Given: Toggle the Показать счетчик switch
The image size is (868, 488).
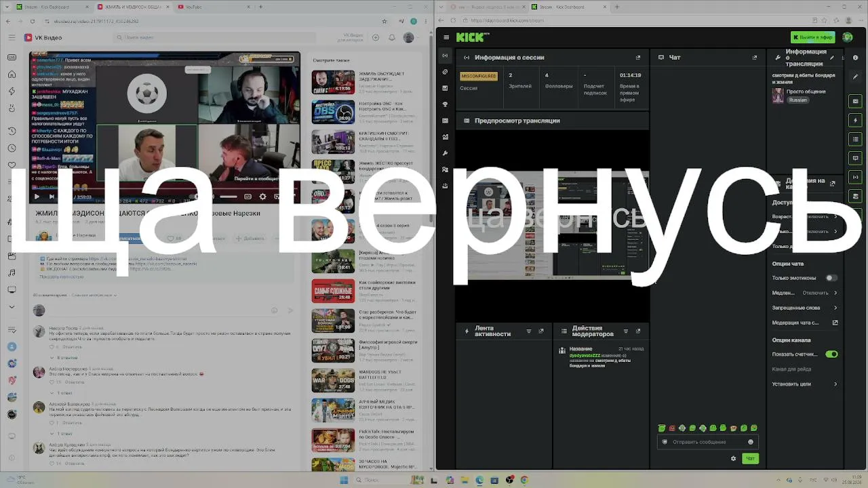Looking at the screenshot, I should (x=832, y=354).
